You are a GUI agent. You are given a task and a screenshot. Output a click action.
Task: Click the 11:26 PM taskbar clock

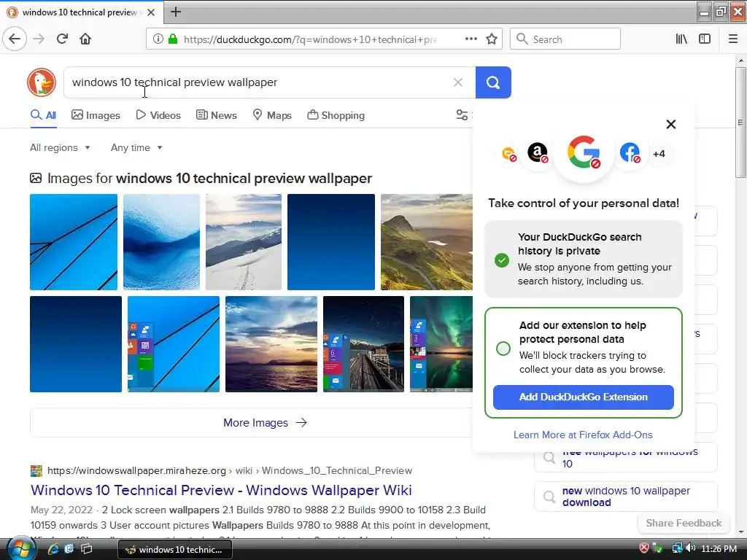719,548
